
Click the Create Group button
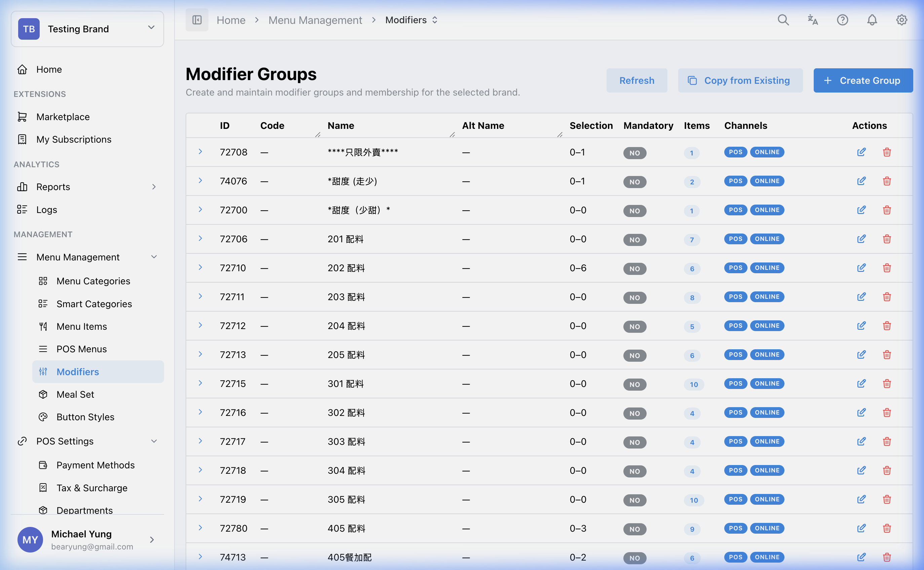pos(863,80)
